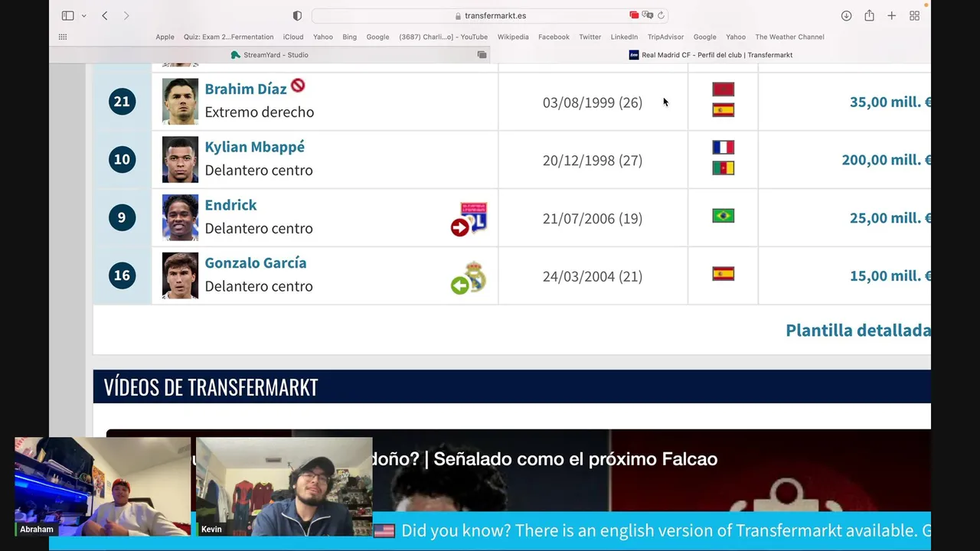The height and width of the screenshot is (551, 980).
Task: Show Safari downloads
Action: [x=846, y=15]
